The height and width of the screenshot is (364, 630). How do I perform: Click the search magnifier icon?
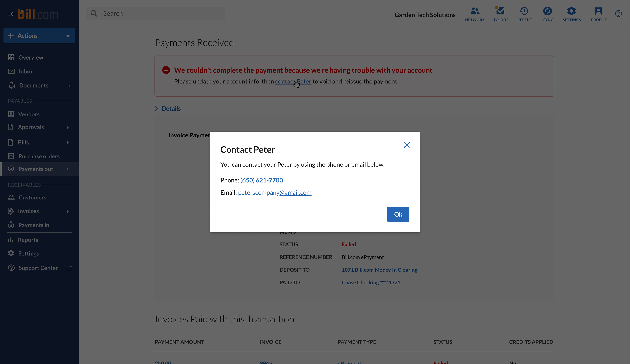click(x=94, y=13)
